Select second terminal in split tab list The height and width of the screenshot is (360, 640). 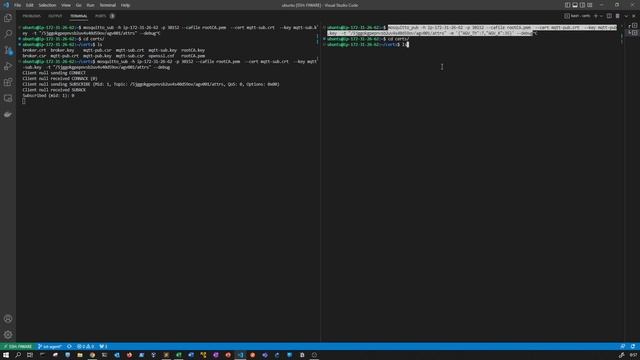[x=632, y=32]
